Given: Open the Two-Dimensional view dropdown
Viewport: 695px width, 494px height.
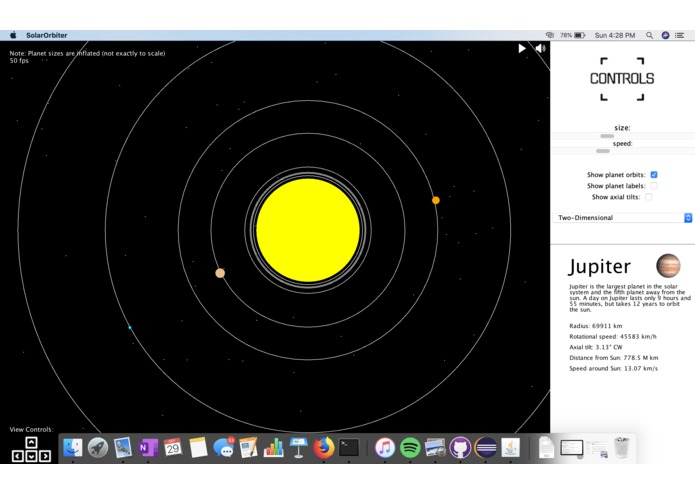Looking at the screenshot, I should 622,218.
